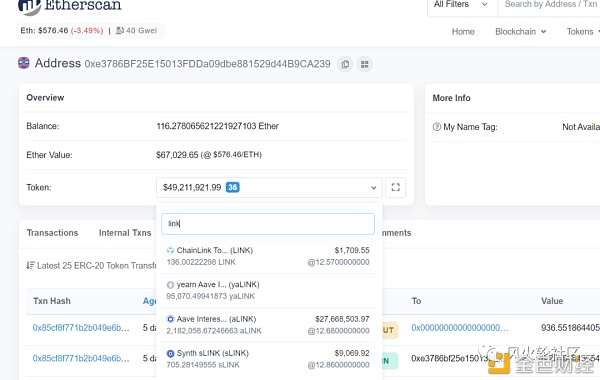Select ChainLink Token (LINK) entry

[268, 256]
